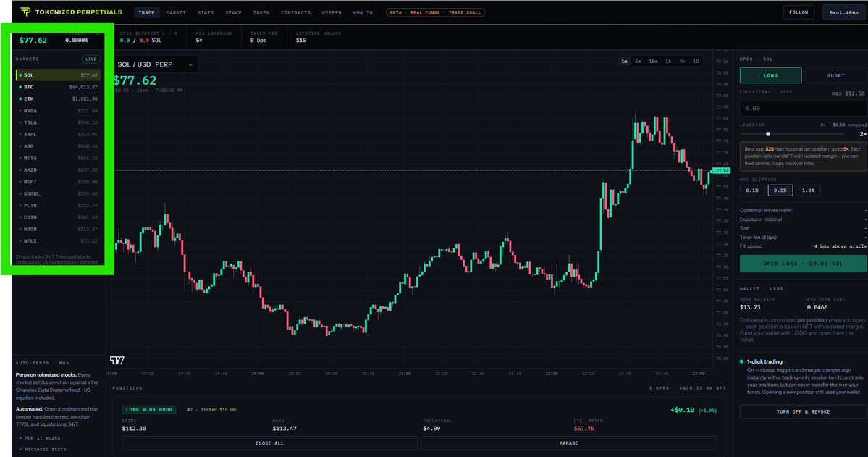The height and width of the screenshot is (457, 868).
Task: Click the Manage position button
Action: 568,443
